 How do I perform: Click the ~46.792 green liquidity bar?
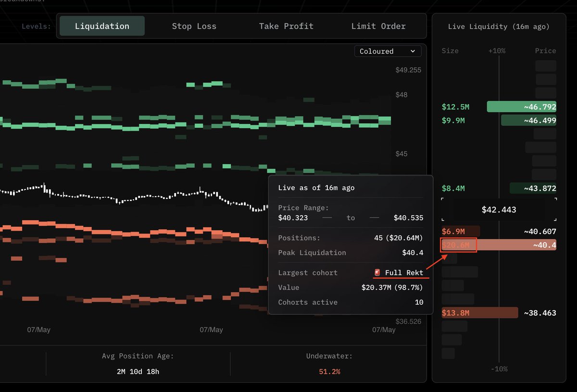(x=522, y=107)
